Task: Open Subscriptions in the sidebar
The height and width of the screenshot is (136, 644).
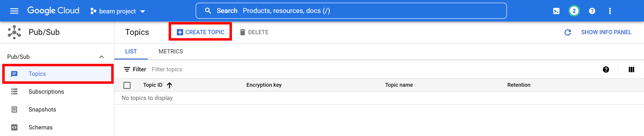Action: pyautogui.click(x=46, y=92)
